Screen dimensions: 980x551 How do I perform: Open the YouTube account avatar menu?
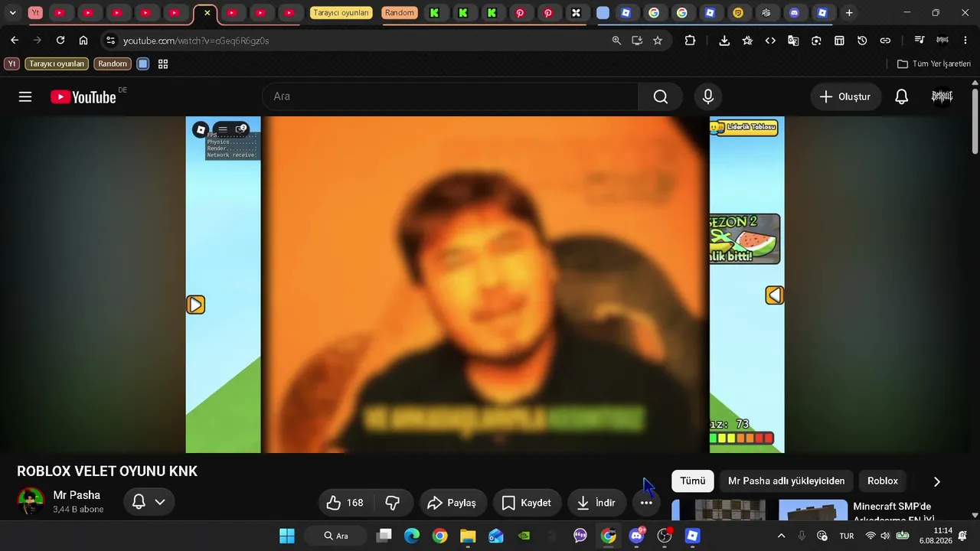(942, 96)
